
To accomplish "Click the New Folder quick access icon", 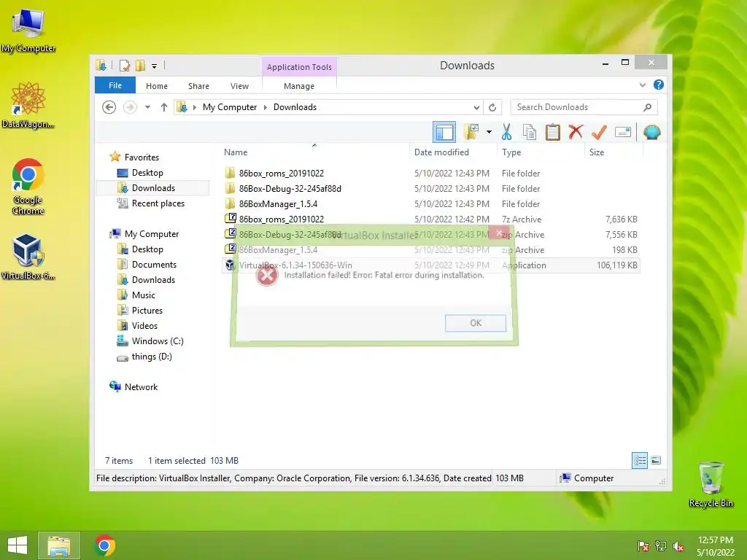I will [140, 65].
